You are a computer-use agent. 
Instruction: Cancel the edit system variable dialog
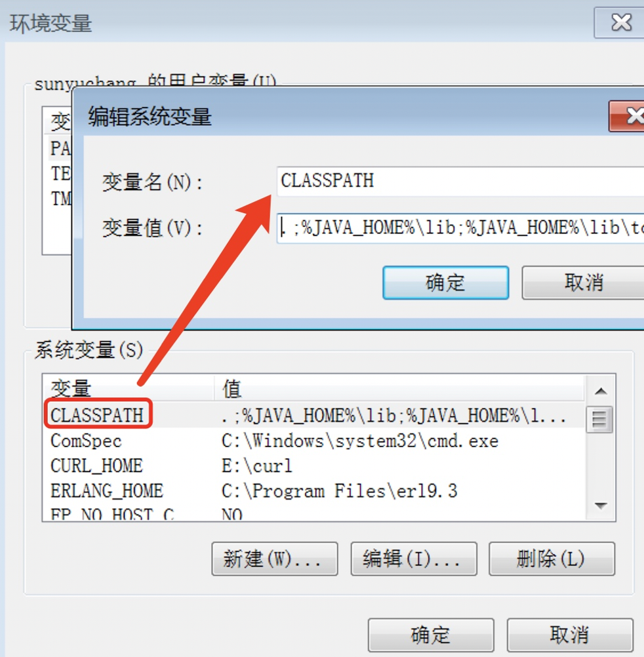tap(583, 283)
